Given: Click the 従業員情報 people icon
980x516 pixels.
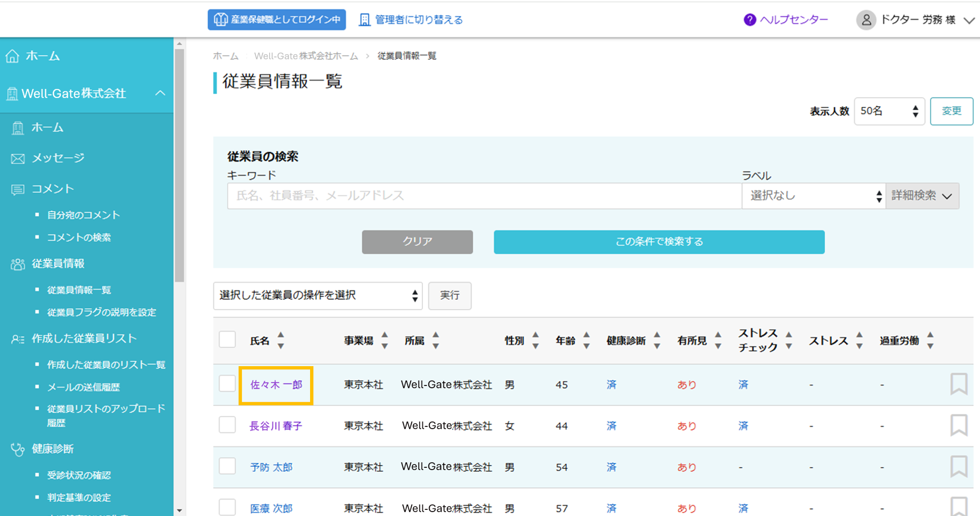Looking at the screenshot, I should (18, 264).
